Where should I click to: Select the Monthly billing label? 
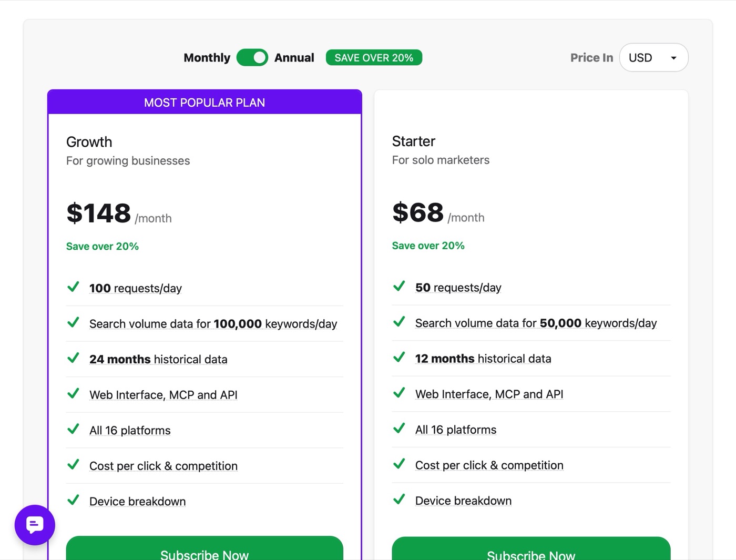[207, 58]
